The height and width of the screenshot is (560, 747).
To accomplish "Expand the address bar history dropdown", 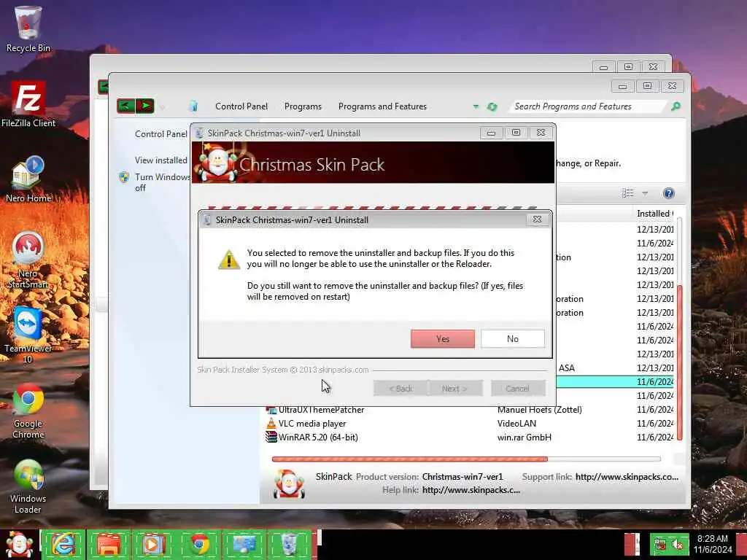I will click(x=476, y=106).
